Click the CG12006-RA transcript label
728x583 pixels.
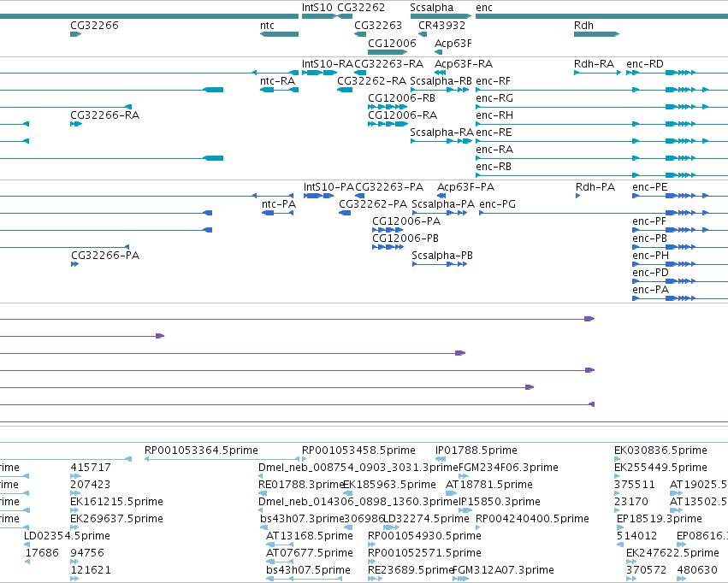[x=403, y=115]
